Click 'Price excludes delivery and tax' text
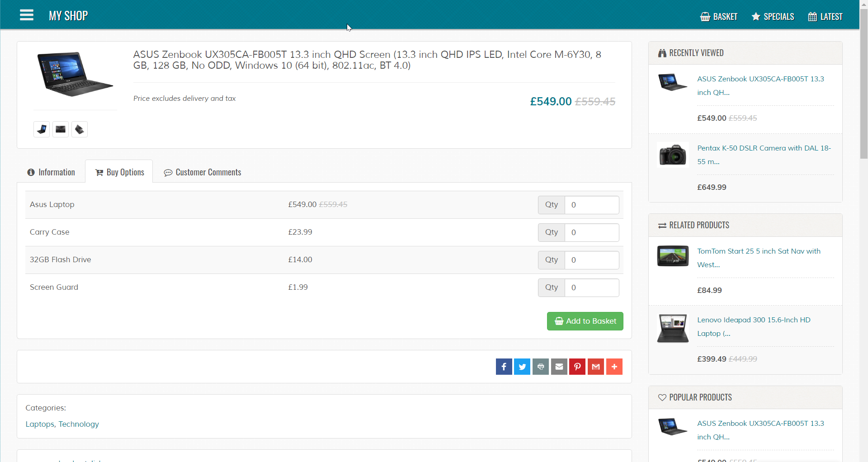 (x=184, y=98)
